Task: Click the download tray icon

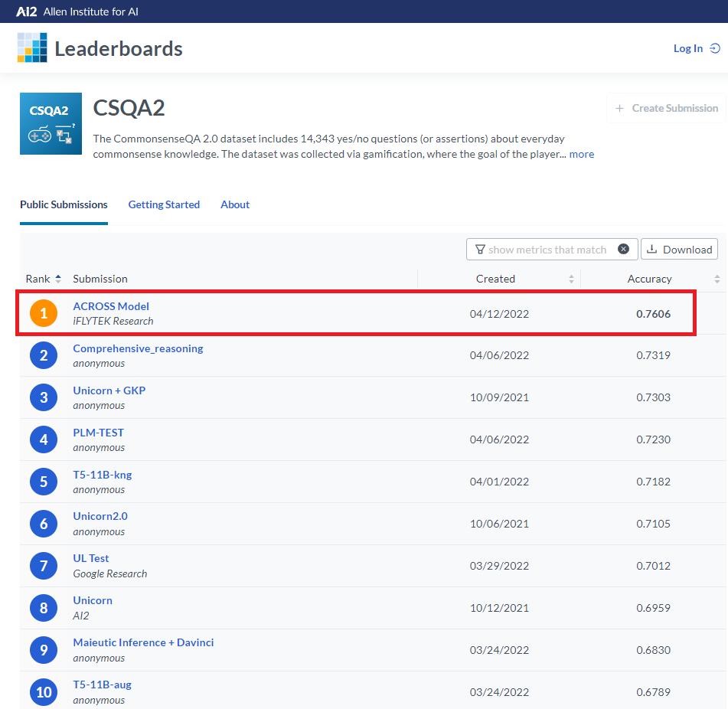Action: click(652, 250)
